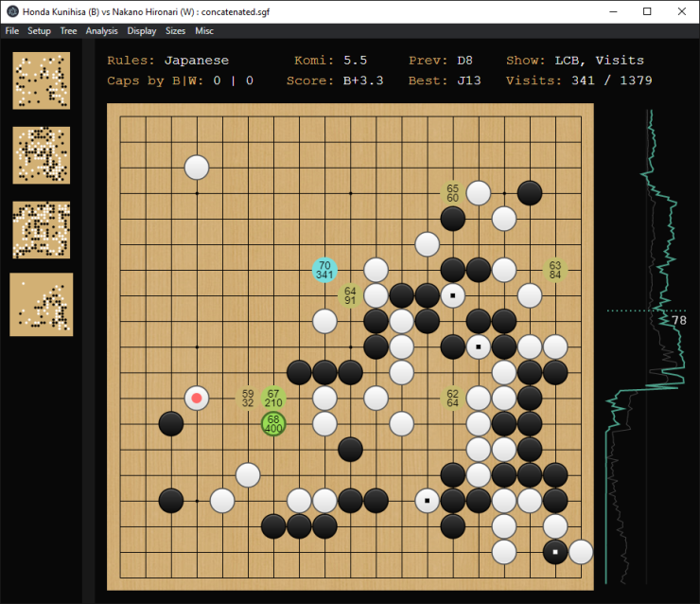This screenshot has width=700, height=604.
Task: Click the green candidate move labeled 68 400
Action: 273,423
